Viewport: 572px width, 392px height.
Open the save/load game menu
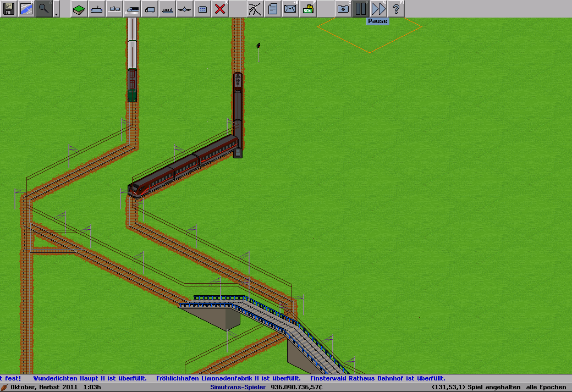[9, 8]
